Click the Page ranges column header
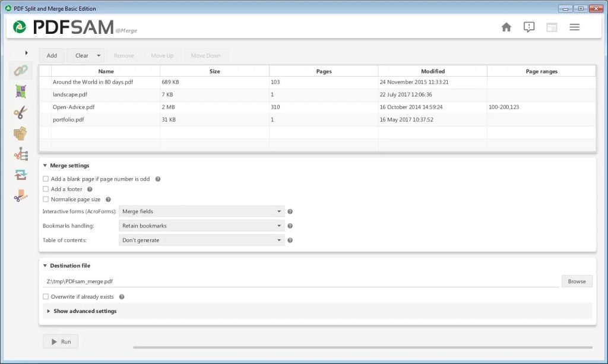608x364 pixels. pos(541,71)
